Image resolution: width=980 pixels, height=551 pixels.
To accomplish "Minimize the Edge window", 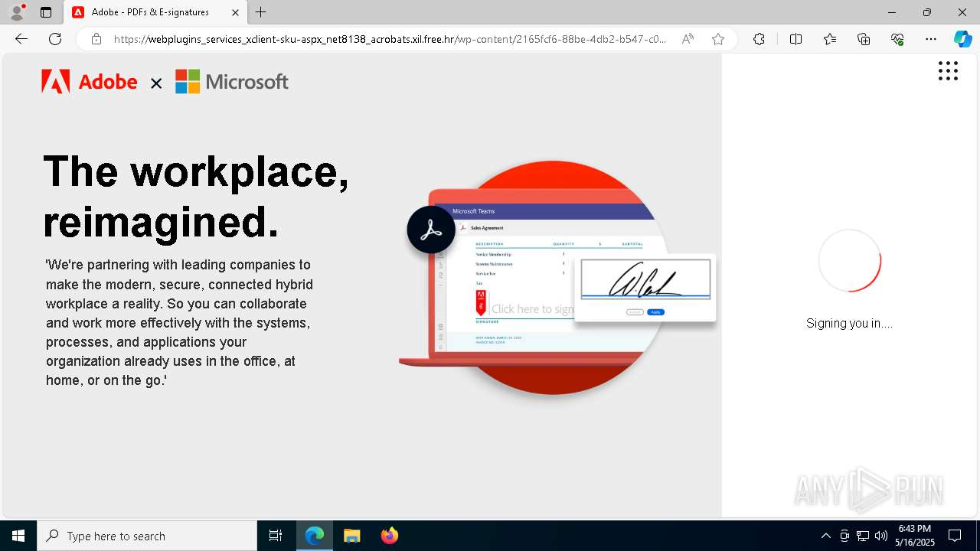I will coord(892,12).
